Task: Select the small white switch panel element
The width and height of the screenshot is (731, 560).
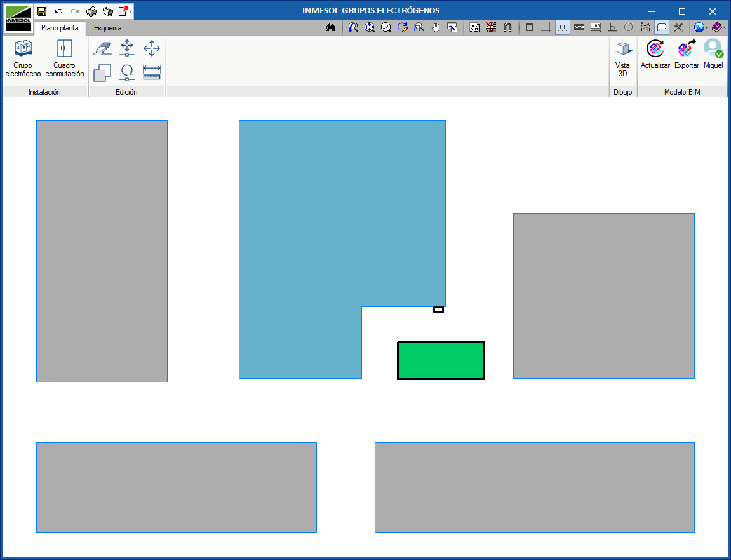Action: [x=438, y=309]
